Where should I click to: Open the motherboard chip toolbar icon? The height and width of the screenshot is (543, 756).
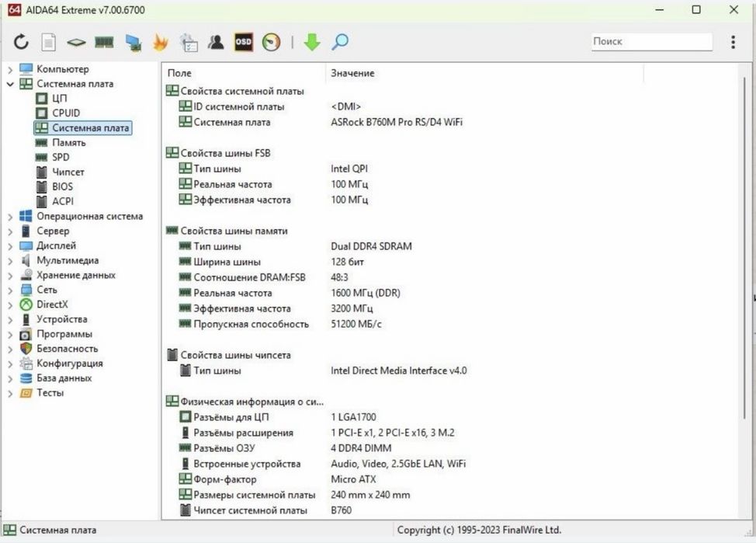tap(76, 43)
